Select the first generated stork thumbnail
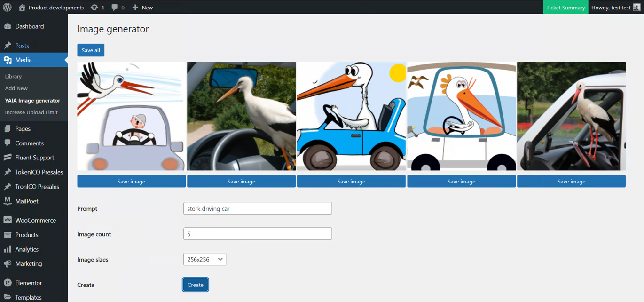644x302 pixels. pos(131,116)
